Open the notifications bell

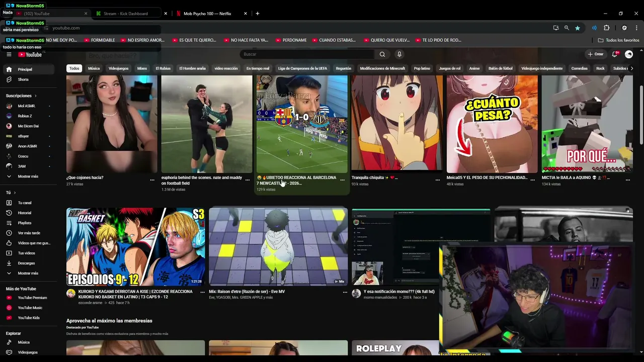coord(614,54)
